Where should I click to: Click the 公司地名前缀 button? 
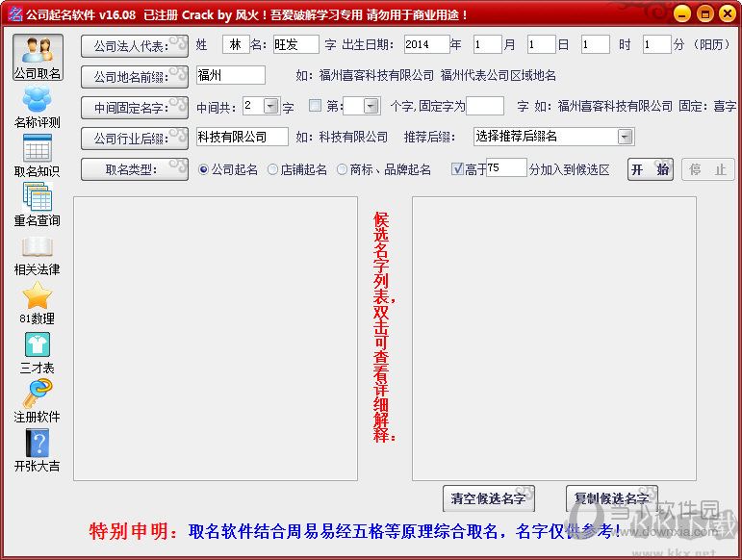135,77
